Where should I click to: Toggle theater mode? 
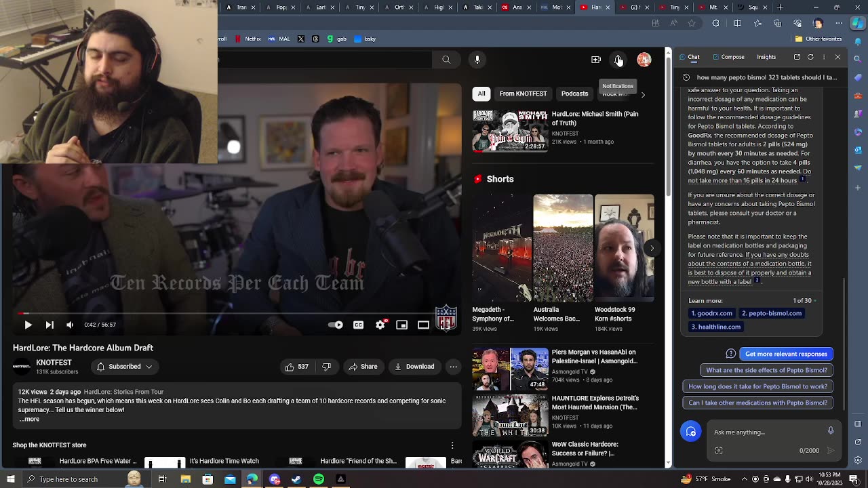click(423, 325)
